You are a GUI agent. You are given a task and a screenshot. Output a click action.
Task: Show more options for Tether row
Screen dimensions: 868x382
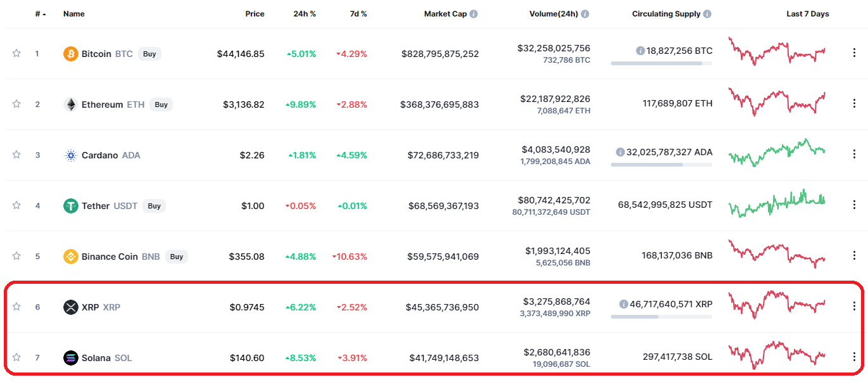[853, 205]
